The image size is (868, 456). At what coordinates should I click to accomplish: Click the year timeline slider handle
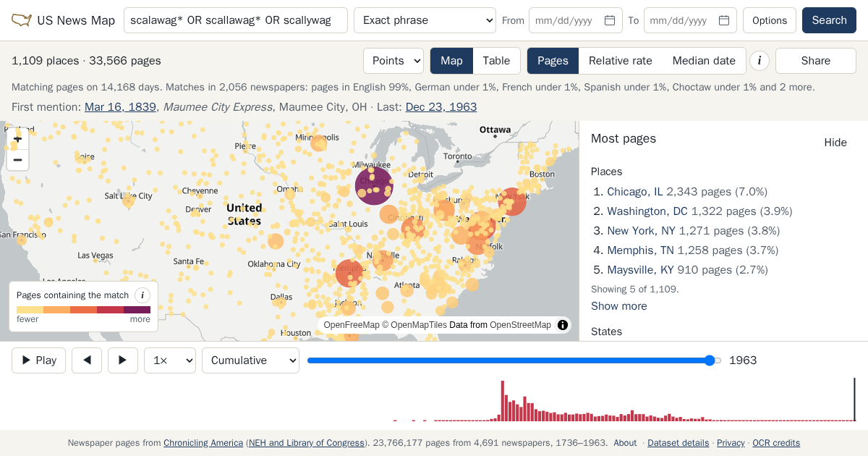tap(710, 360)
